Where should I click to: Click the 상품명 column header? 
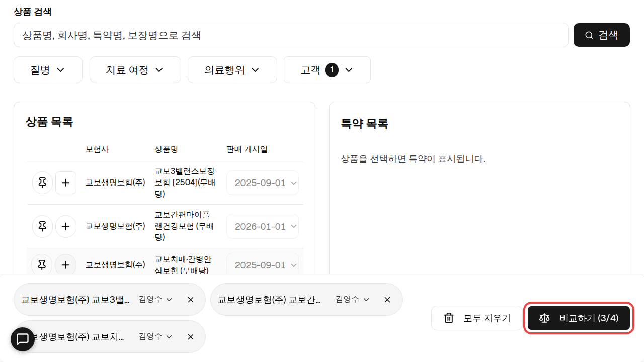tap(167, 149)
